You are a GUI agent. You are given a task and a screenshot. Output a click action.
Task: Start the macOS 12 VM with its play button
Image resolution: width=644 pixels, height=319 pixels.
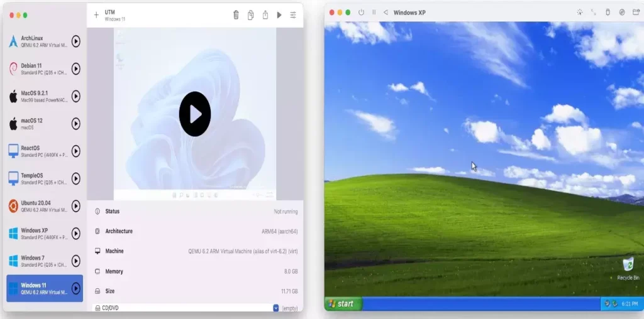click(x=75, y=124)
